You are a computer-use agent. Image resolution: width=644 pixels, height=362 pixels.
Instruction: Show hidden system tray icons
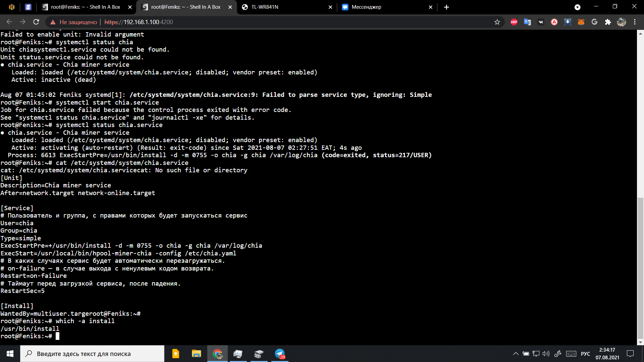click(x=516, y=354)
